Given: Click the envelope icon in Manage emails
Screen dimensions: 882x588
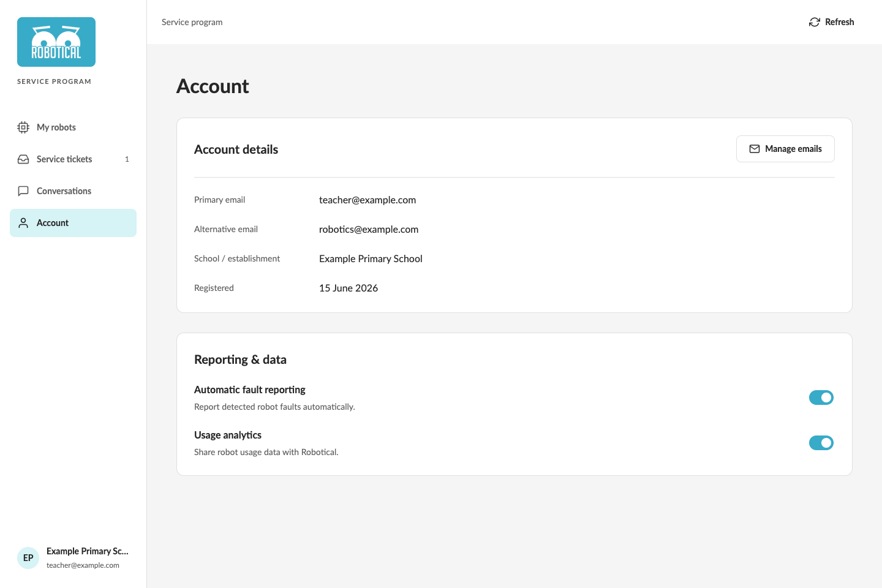Looking at the screenshot, I should [755, 149].
